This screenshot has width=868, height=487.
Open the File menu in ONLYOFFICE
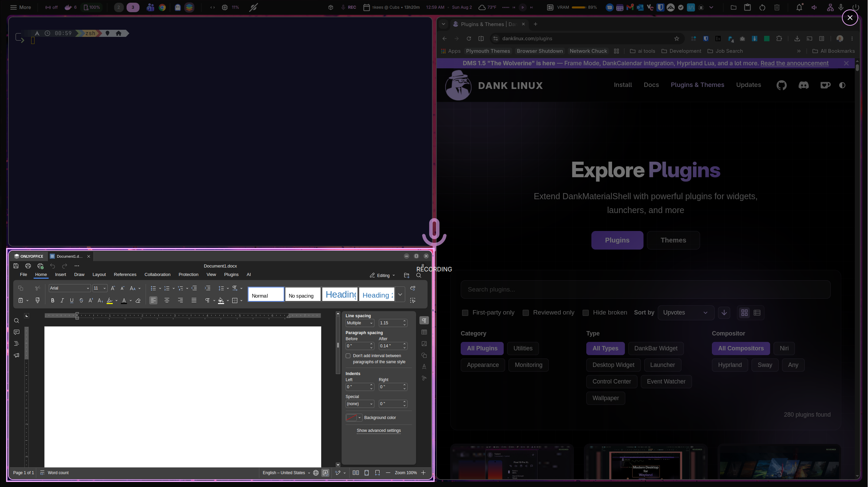[23, 275]
